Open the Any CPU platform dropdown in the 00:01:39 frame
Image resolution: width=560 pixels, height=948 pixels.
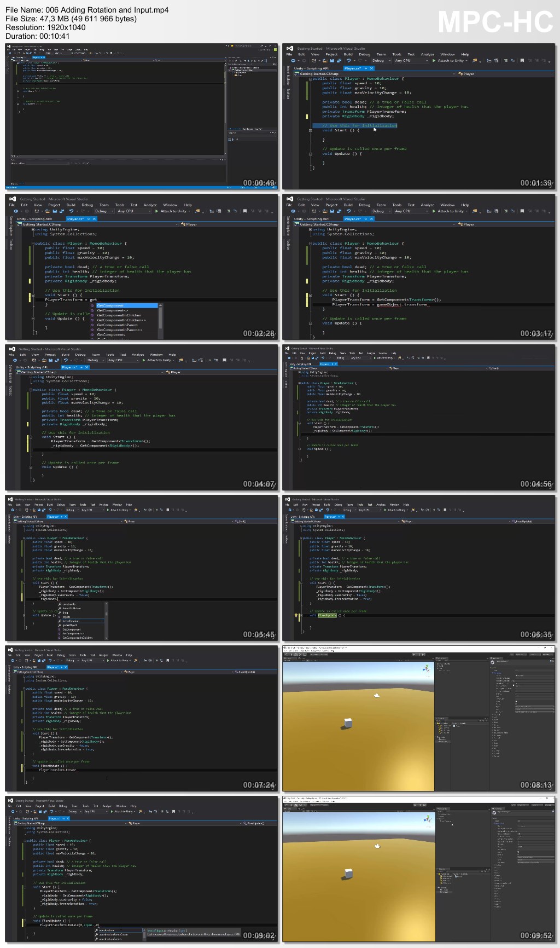pos(411,61)
